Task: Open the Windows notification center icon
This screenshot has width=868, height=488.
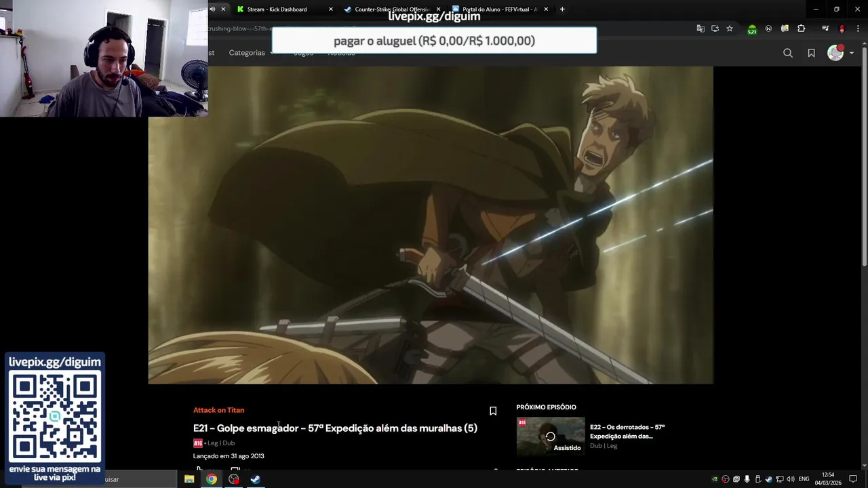Action: tap(853, 479)
